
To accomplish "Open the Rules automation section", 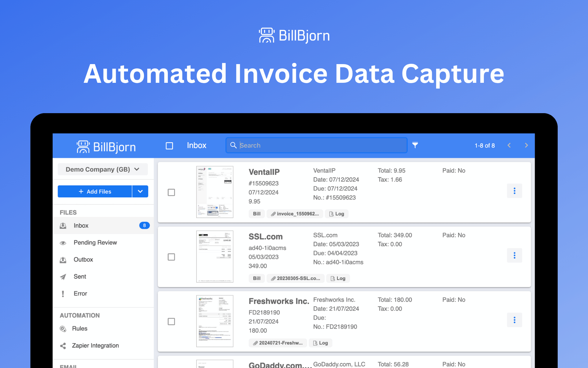I will [80, 328].
